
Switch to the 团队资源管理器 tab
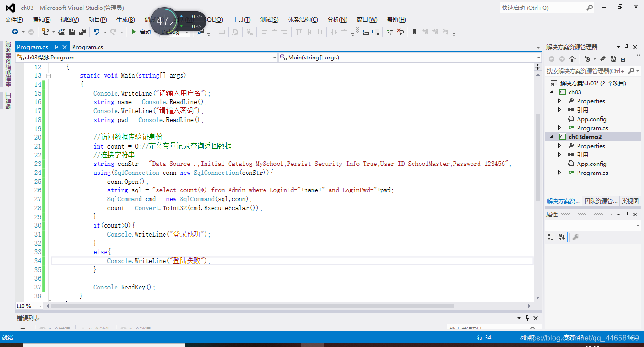click(601, 201)
